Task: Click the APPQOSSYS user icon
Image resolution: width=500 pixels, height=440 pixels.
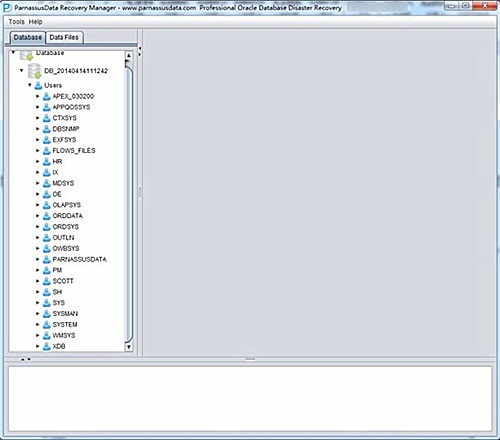Action: [x=47, y=107]
